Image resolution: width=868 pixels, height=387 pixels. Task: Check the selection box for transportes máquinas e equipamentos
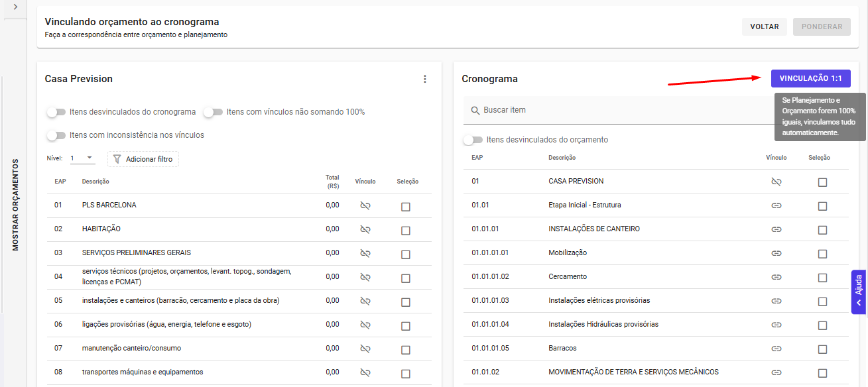[x=406, y=374]
